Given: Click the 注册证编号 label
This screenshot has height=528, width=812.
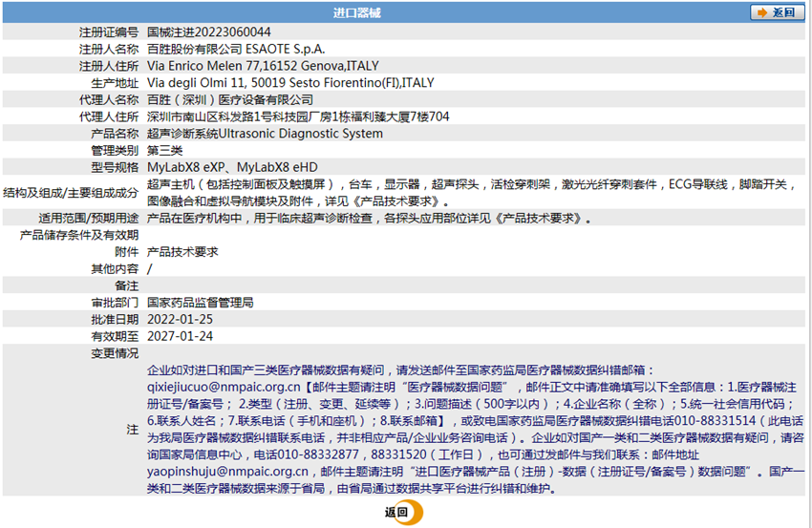Looking at the screenshot, I should point(109,32).
